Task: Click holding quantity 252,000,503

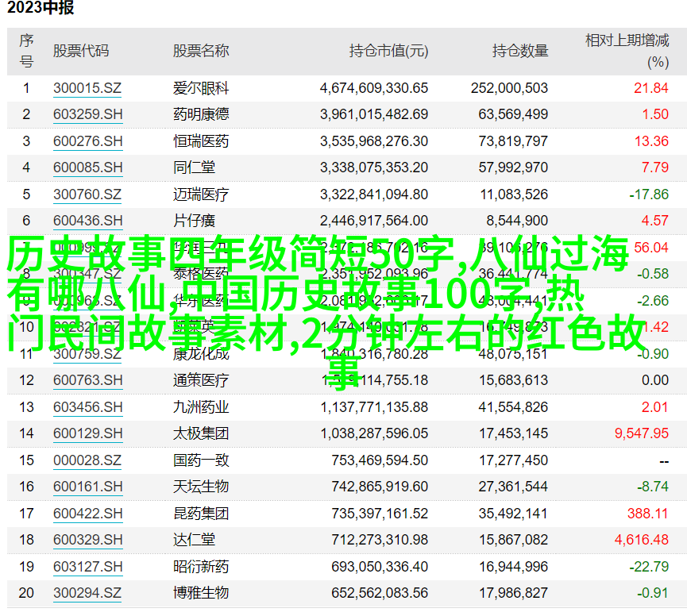Action: coord(510,88)
